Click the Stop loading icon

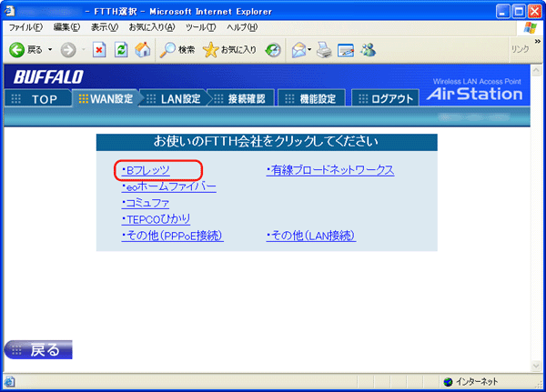pyautogui.click(x=99, y=50)
